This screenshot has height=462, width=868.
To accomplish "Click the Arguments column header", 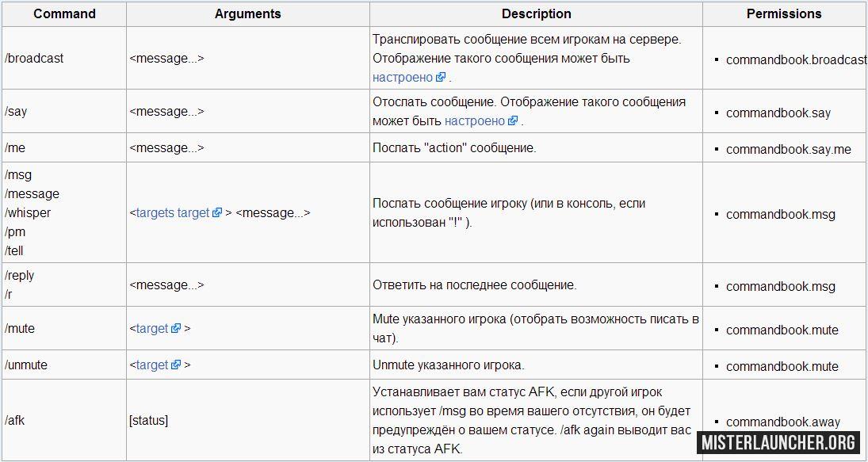I will [248, 13].
